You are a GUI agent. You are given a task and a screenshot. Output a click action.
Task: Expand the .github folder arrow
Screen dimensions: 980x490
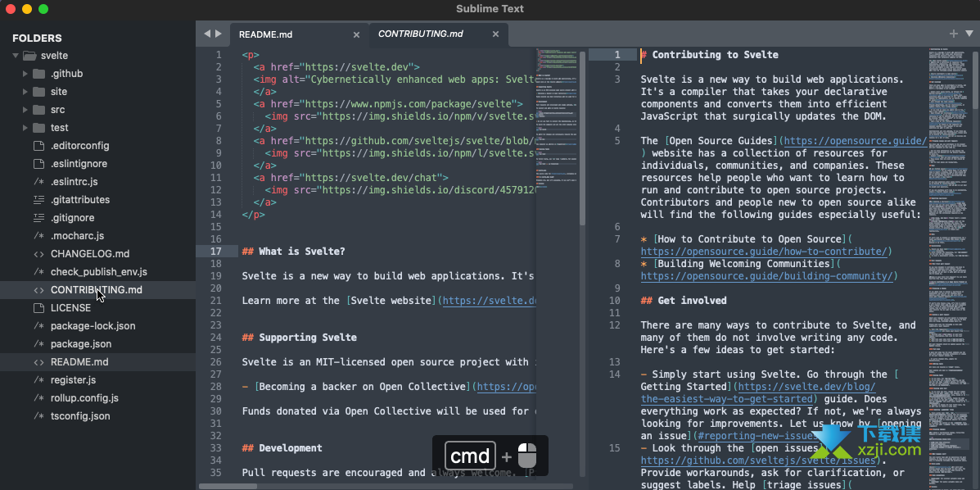pyautogui.click(x=25, y=74)
